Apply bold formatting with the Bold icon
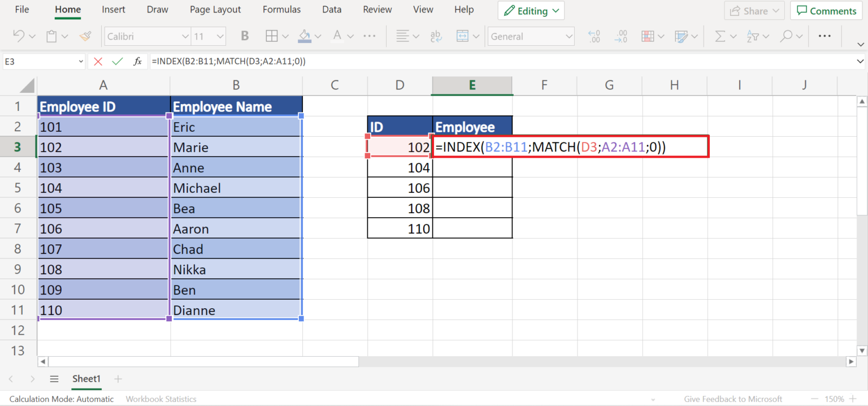The height and width of the screenshot is (406, 868). pos(244,36)
